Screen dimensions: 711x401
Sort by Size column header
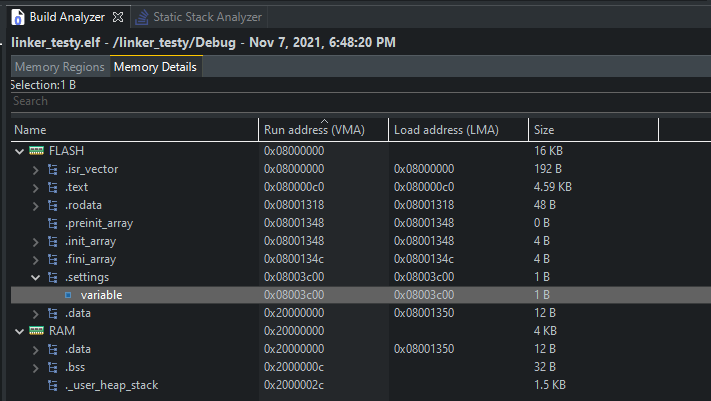point(545,130)
